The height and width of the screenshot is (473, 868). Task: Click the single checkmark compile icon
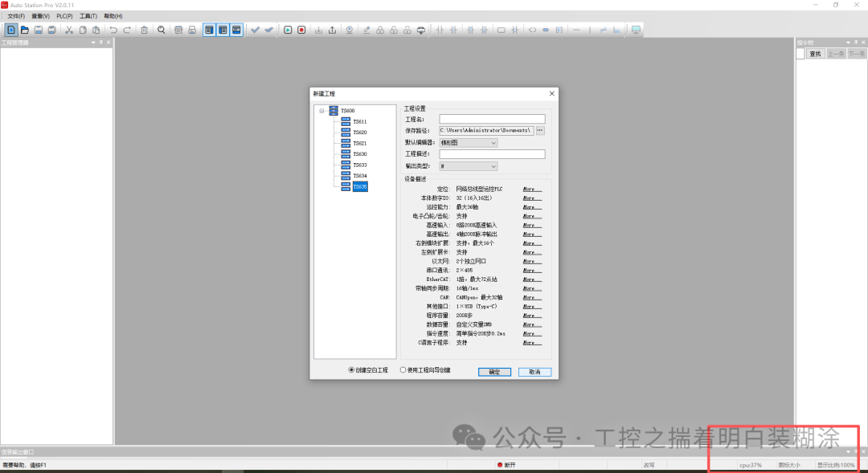click(x=256, y=30)
